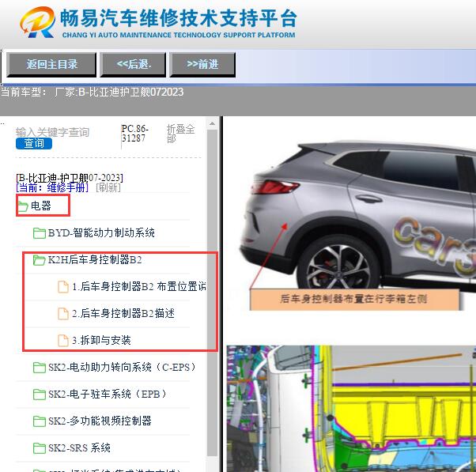
Task: Click folder icon of SK2-电动助力转向系统
Action: point(40,368)
